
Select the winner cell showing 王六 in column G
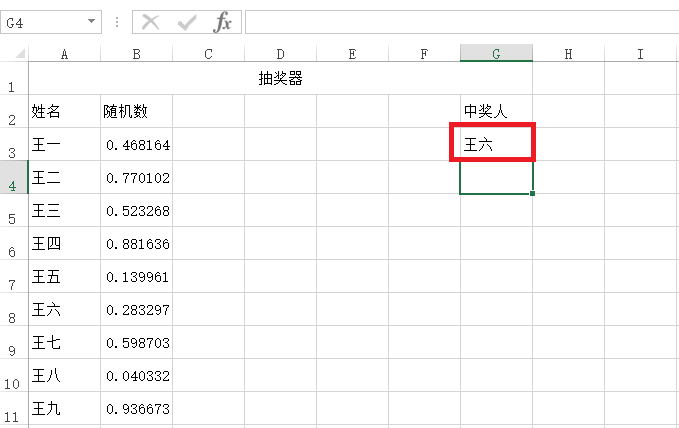point(496,144)
